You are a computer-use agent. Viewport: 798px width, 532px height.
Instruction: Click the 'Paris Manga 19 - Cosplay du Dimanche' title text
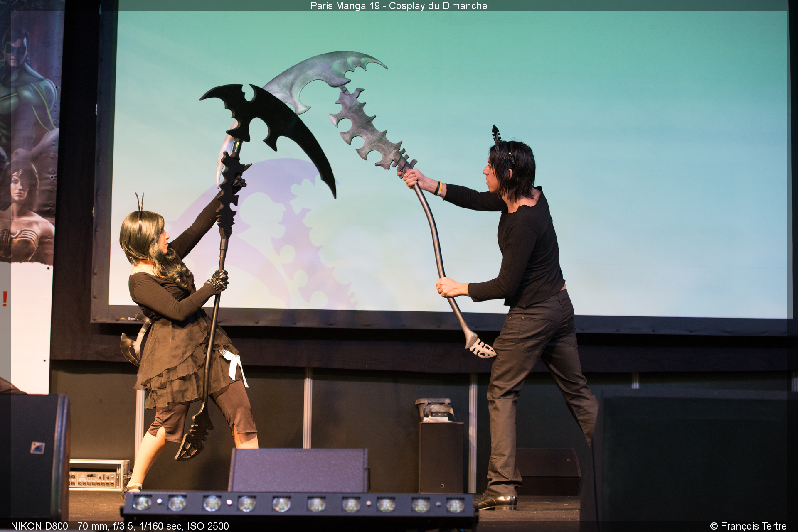399,6
